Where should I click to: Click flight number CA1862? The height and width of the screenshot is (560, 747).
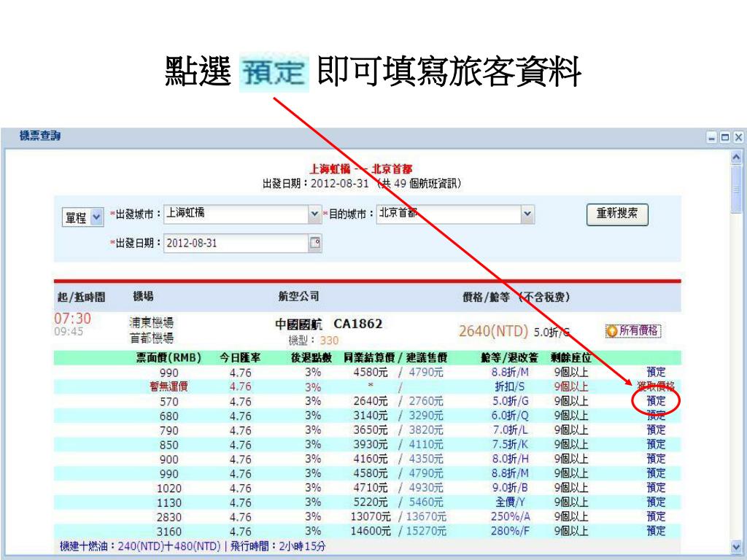(357, 324)
